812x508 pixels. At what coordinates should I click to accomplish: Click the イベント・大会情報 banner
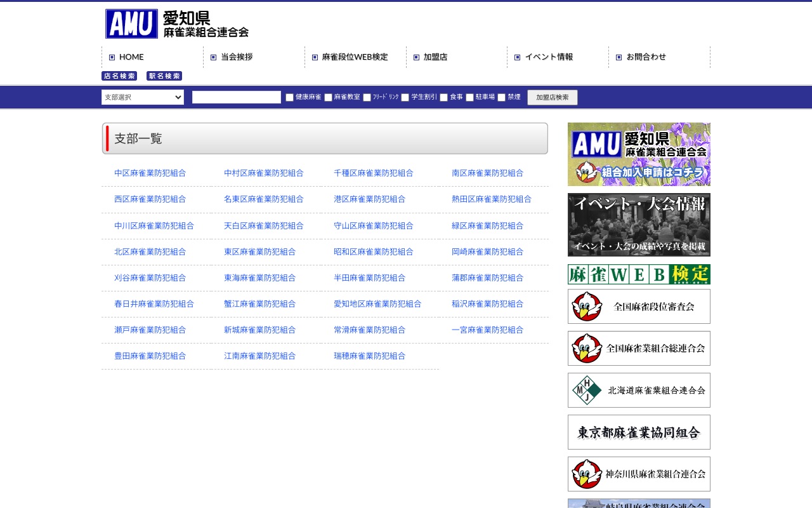click(639, 224)
